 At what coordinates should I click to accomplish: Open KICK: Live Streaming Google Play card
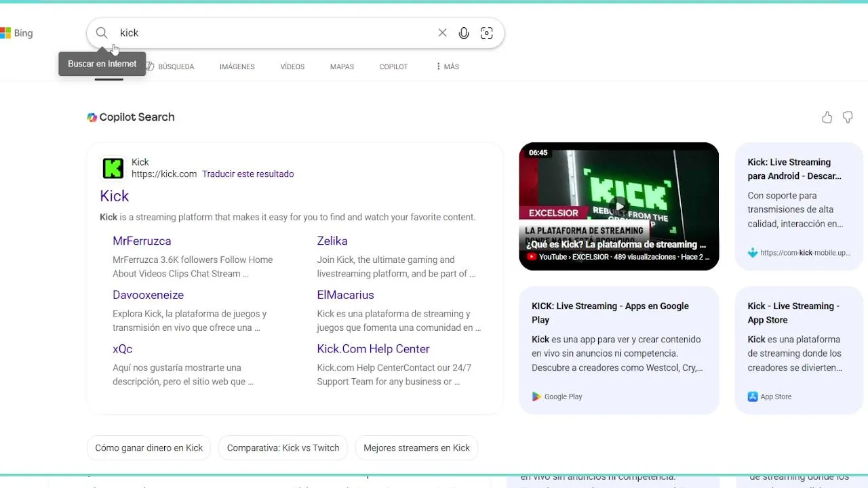coord(618,350)
